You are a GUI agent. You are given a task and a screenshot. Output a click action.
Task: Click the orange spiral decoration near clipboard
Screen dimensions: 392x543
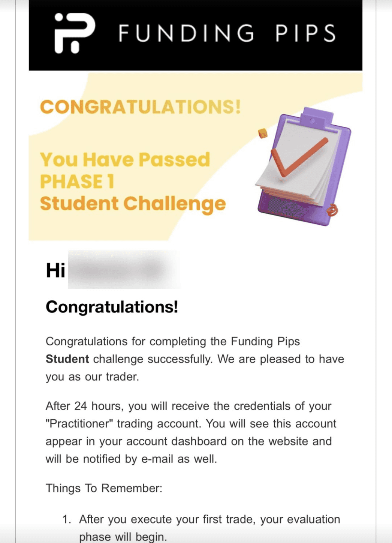point(332,210)
